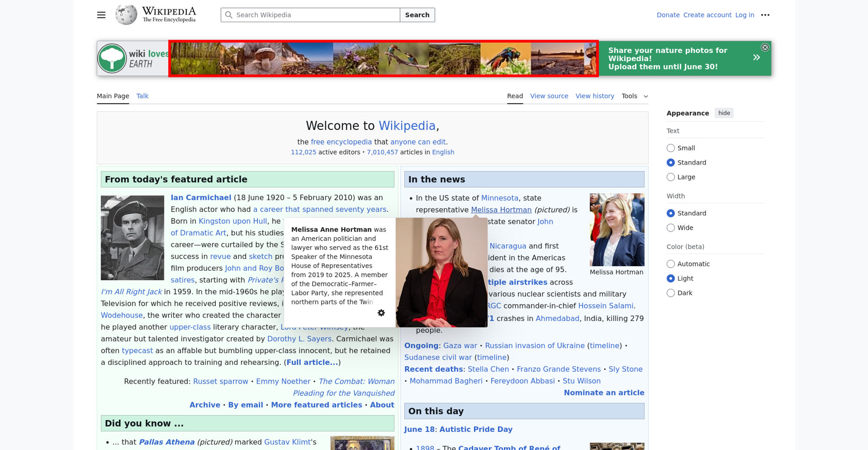This screenshot has height=450, width=868.
Task: Open the Archive link
Action: click(205, 405)
